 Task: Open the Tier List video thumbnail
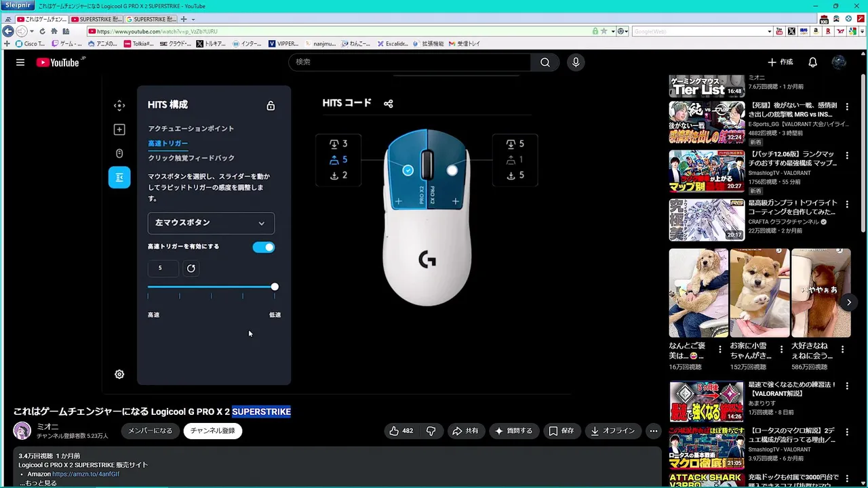[707, 86]
